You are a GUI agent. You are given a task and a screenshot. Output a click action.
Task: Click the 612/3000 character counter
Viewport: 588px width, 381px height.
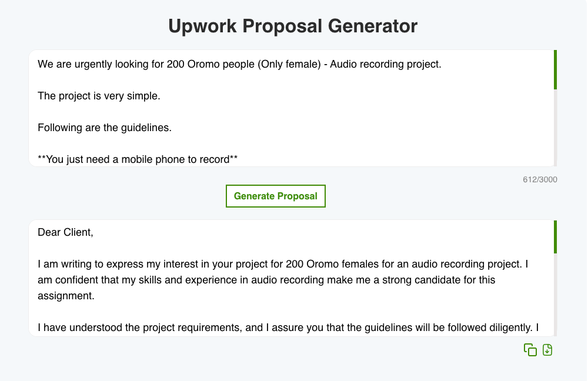(x=540, y=179)
